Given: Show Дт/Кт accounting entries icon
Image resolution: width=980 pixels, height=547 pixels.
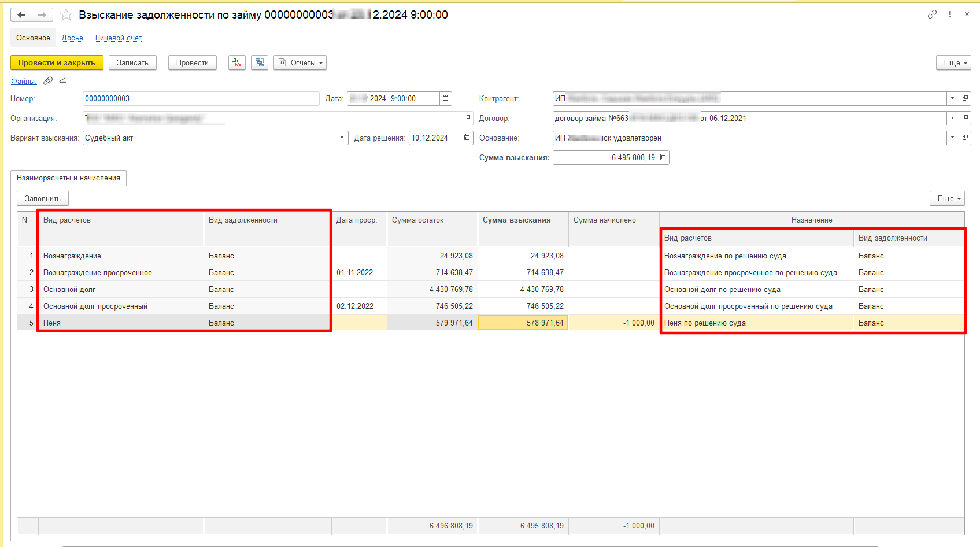Looking at the screenshot, I should coord(237,62).
